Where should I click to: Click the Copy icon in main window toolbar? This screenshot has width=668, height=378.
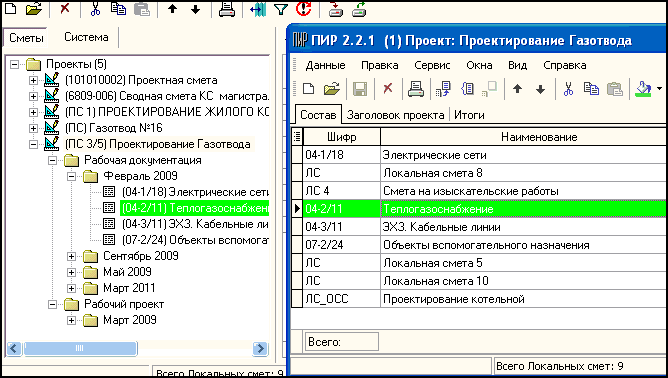tap(118, 9)
